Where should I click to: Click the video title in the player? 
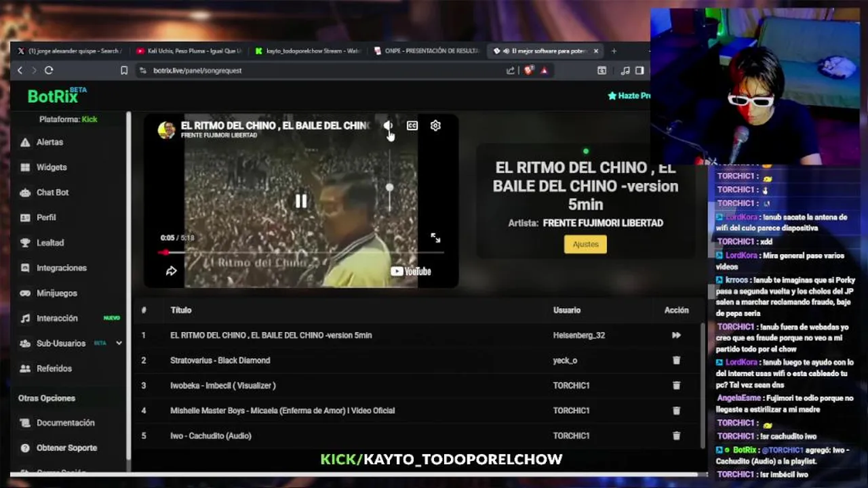(275, 126)
